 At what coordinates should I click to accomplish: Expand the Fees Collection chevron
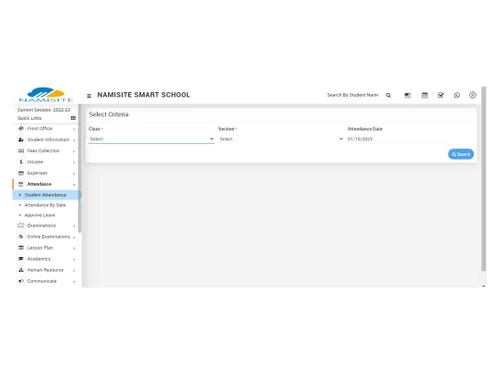click(74, 151)
